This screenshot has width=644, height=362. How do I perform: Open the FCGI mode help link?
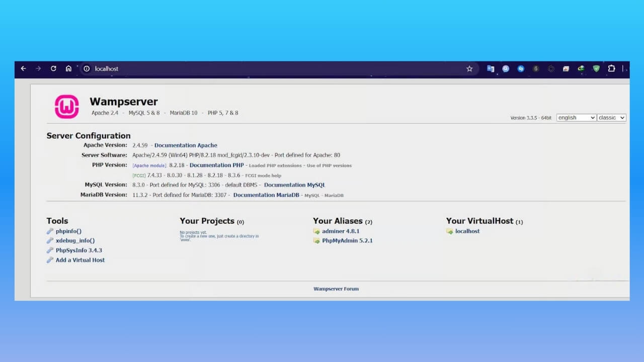[263, 175]
